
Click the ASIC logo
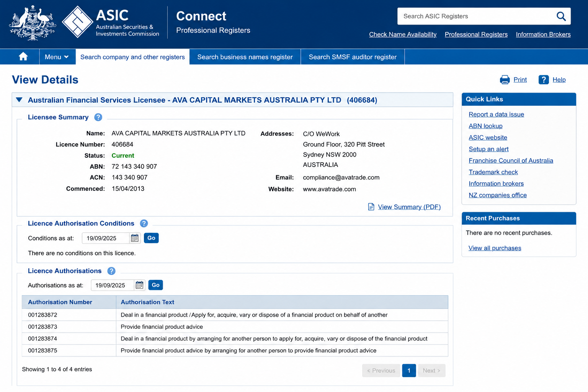[111, 22]
